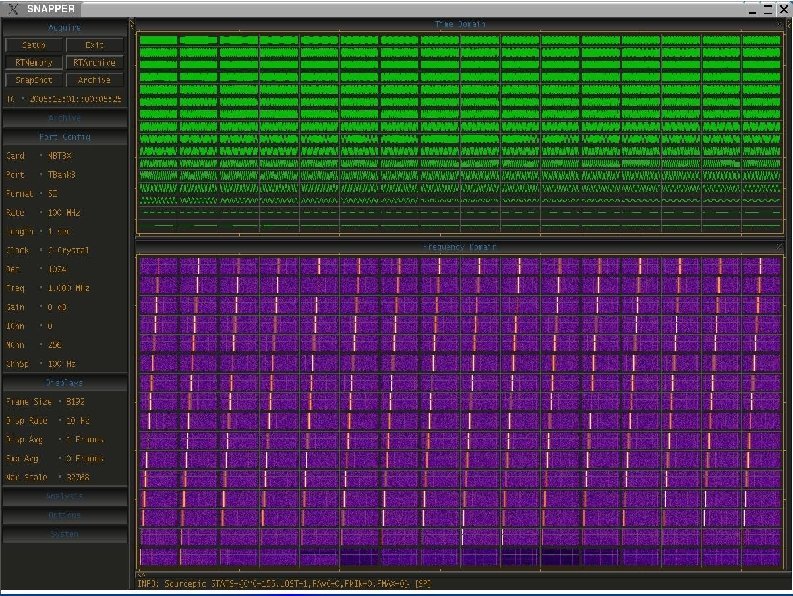The width and height of the screenshot is (793, 596).
Task: Click the INFO status bar message
Action: [284, 583]
